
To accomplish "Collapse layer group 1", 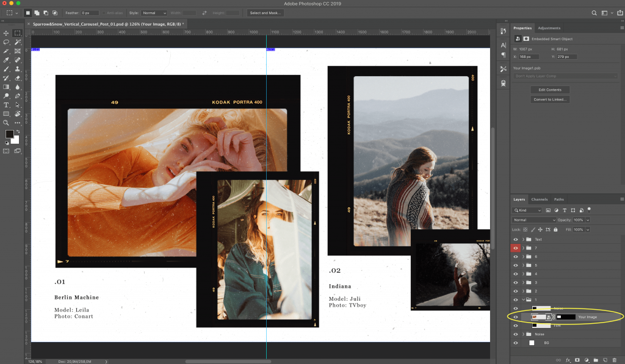I will click(523, 299).
